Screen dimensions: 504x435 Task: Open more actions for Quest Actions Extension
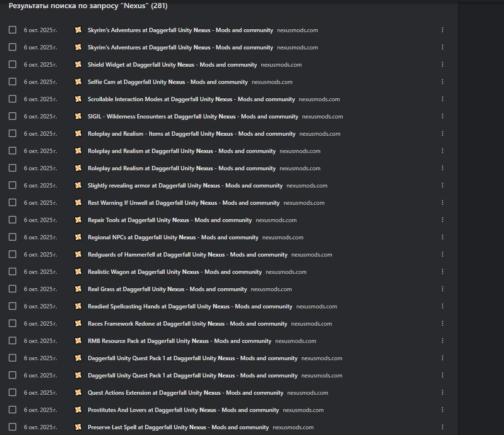tap(442, 393)
